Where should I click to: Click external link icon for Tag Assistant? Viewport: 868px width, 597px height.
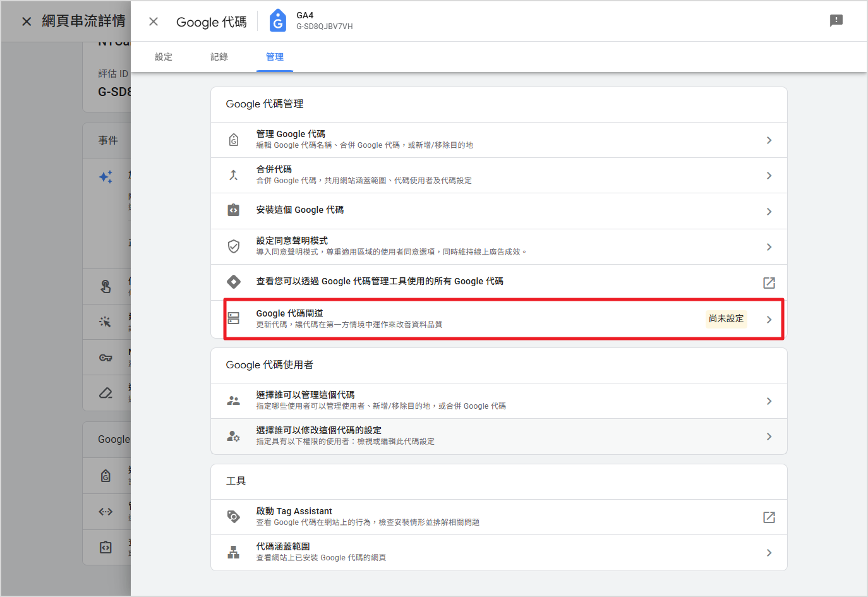click(x=769, y=517)
